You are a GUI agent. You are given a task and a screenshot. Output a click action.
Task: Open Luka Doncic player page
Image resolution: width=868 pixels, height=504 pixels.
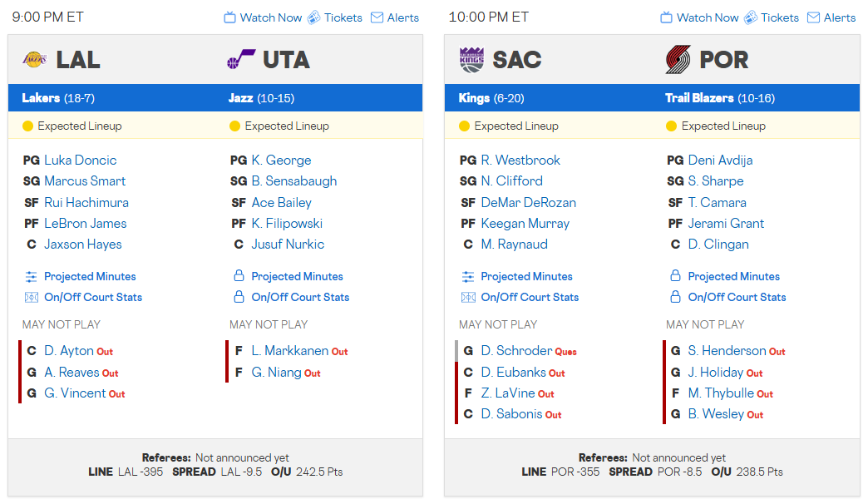coord(80,160)
